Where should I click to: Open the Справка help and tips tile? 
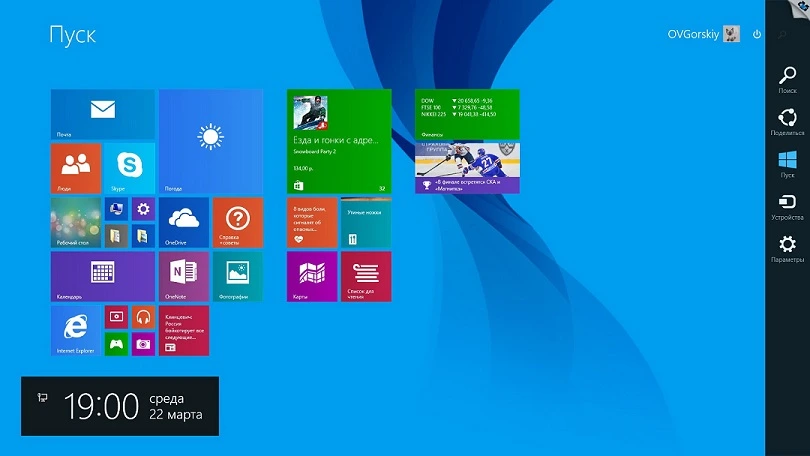(x=238, y=223)
